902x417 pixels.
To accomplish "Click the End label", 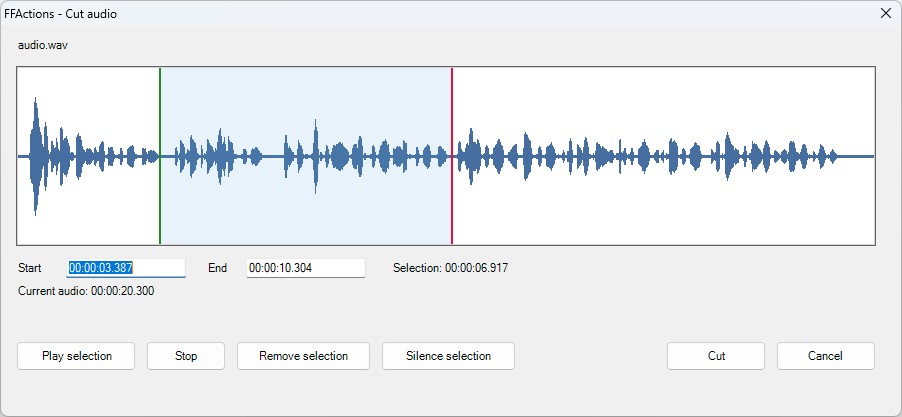I will [x=217, y=268].
